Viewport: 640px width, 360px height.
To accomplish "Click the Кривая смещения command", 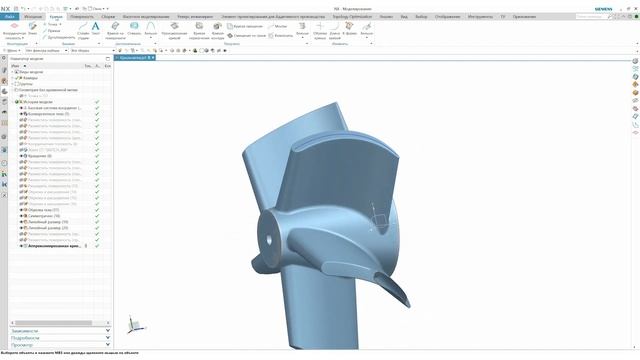I will coord(245,26).
